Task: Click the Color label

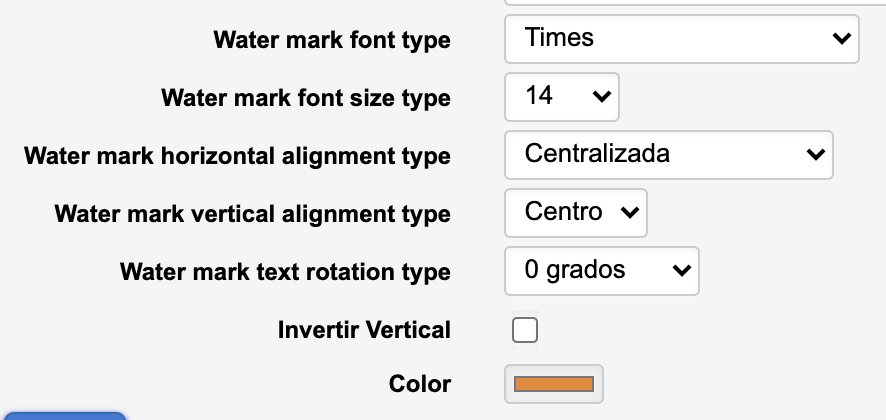Action: point(420,384)
